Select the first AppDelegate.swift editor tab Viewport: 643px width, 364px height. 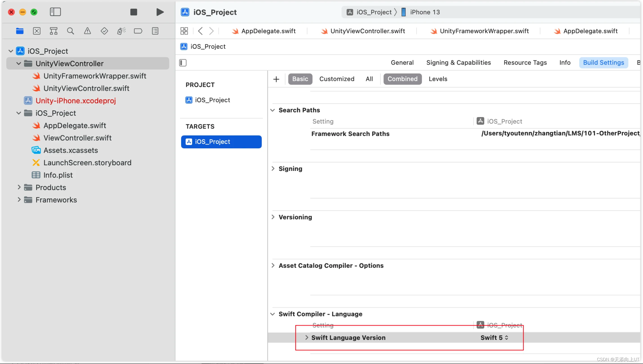[264, 31]
